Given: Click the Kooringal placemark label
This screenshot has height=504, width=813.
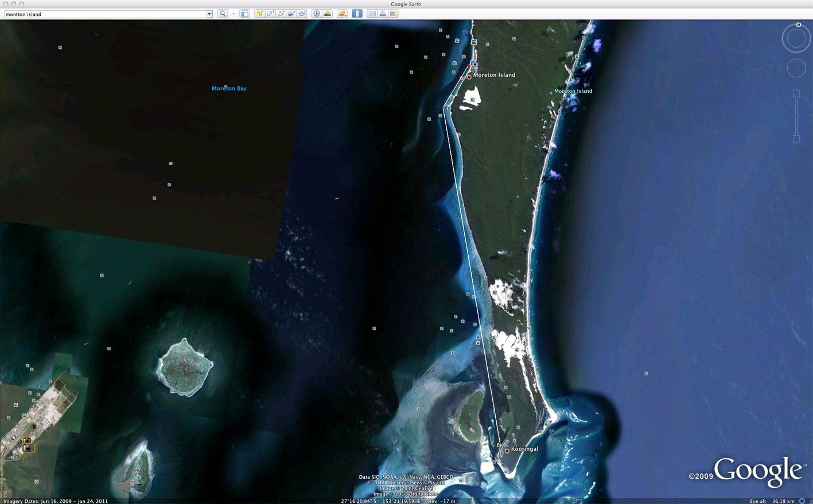Looking at the screenshot, I should 525,449.
